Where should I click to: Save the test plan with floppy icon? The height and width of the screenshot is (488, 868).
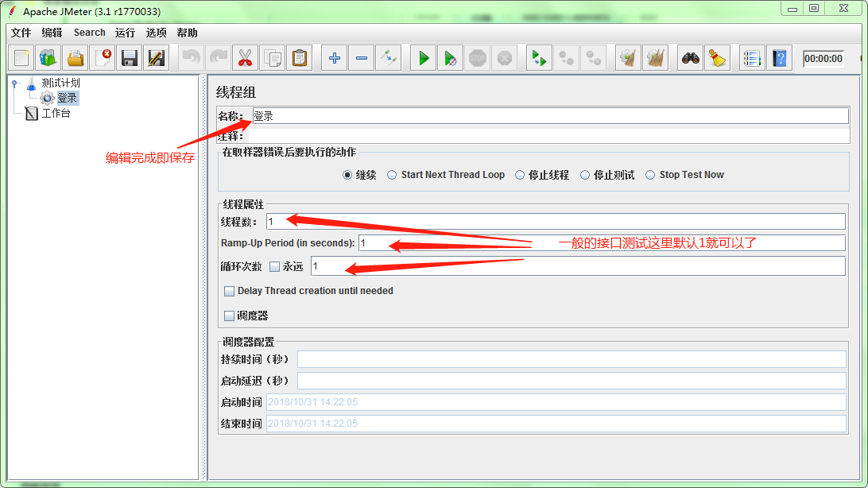tap(130, 58)
